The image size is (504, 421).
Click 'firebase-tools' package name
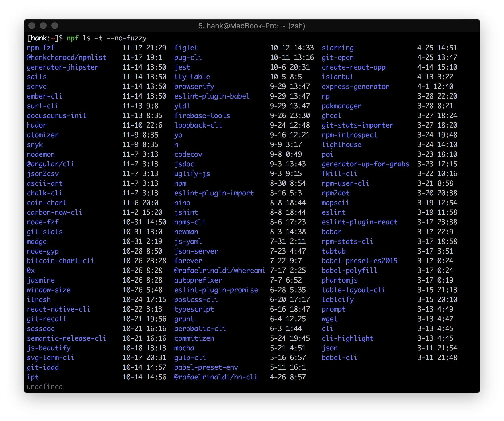click(202, 116)
